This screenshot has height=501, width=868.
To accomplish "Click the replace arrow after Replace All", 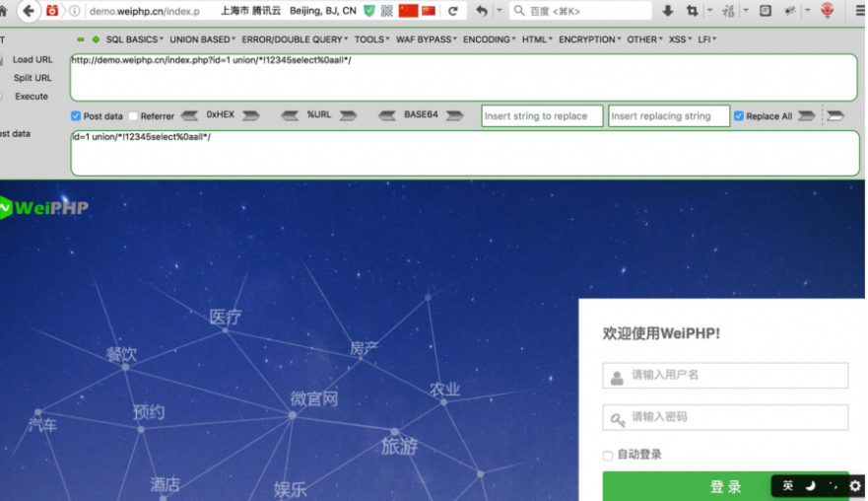I will tap(807, 115).
